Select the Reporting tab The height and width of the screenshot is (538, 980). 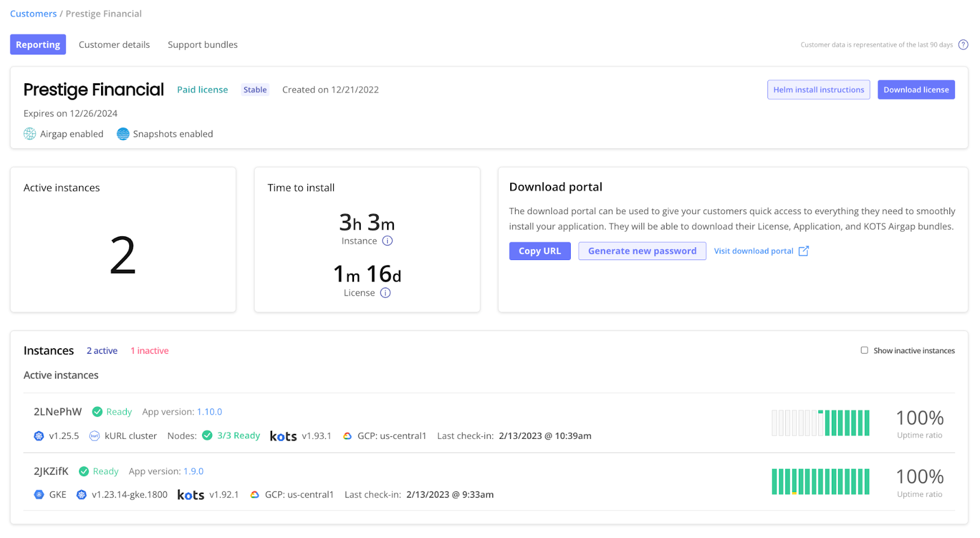pyautogui.click(x=37, y=44)
